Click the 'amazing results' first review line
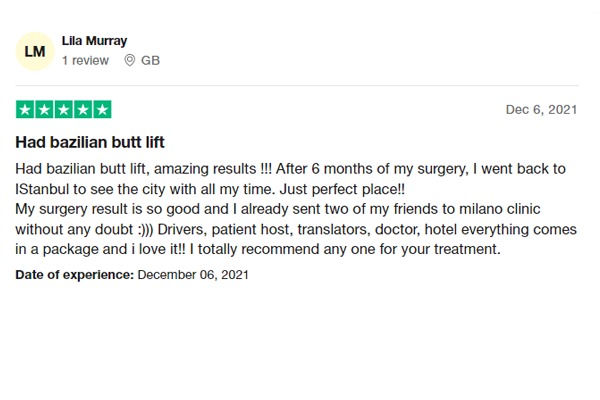Image resolution: width=600 pixels, height=400 pixels. [x=290, y=169]
